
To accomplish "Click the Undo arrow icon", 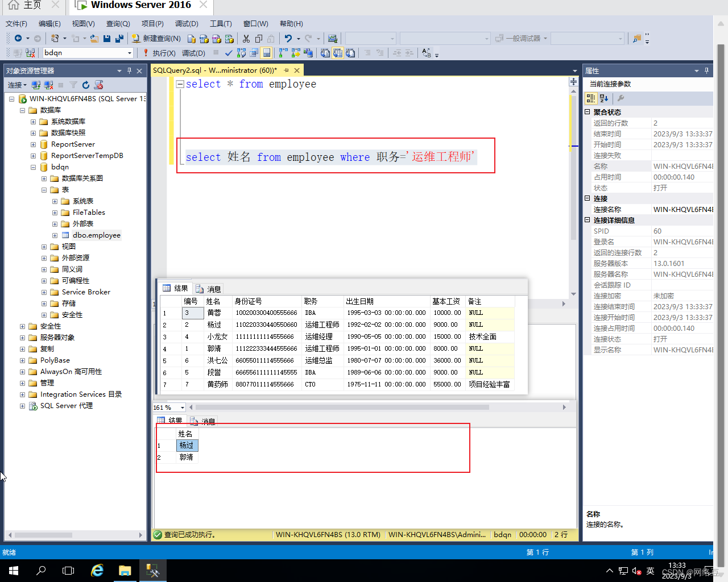I will (x=288, y=38).
